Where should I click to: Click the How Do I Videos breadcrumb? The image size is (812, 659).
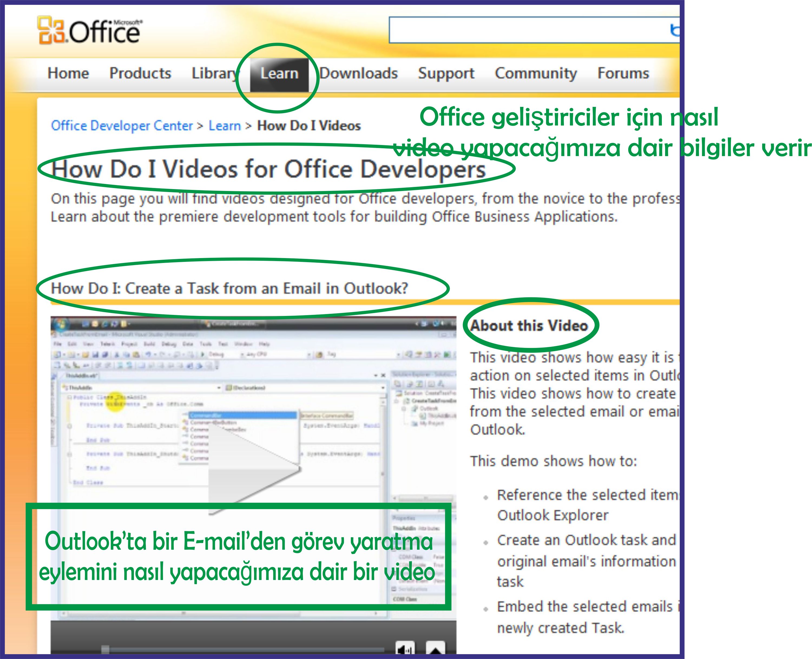click(x=309, y=126)
